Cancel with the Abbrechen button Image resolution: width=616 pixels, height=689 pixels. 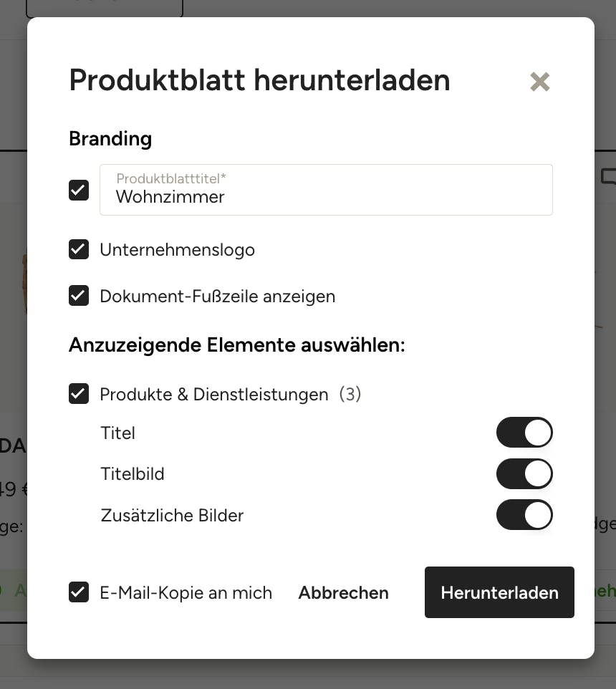click(343, 593)
